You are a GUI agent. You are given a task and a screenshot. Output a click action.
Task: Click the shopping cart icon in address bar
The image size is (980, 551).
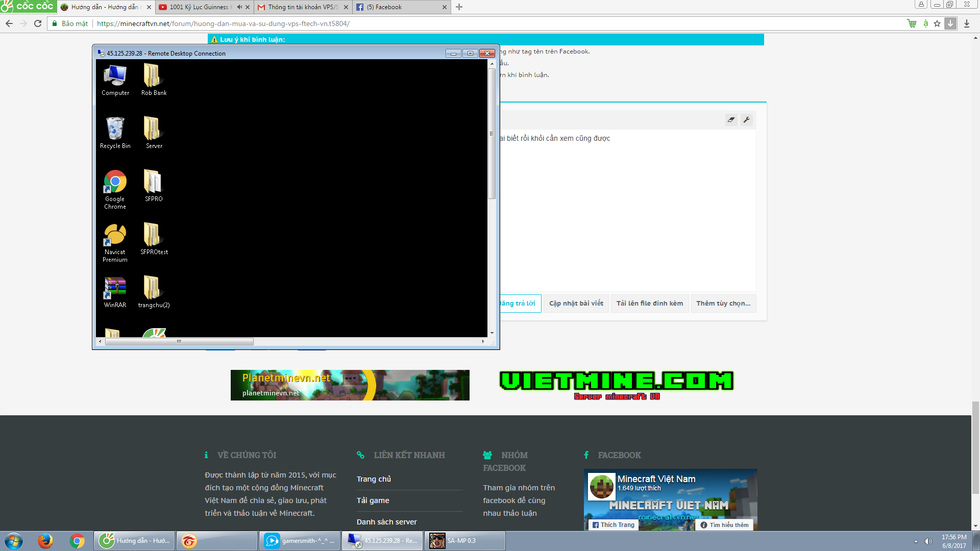point(912,23)
